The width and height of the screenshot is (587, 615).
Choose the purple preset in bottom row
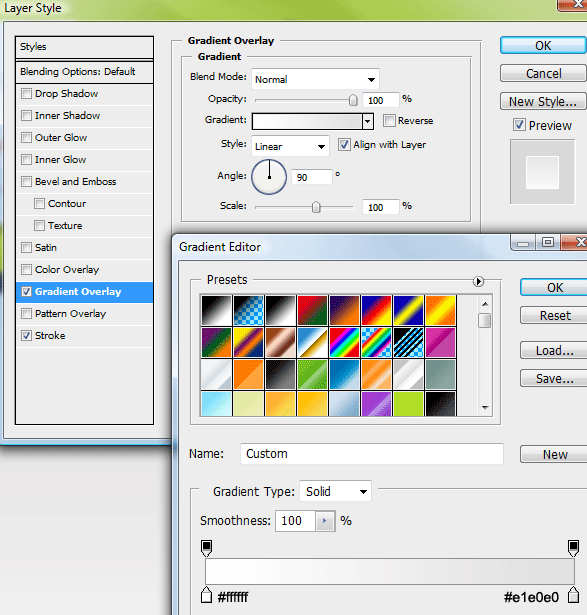376,404
